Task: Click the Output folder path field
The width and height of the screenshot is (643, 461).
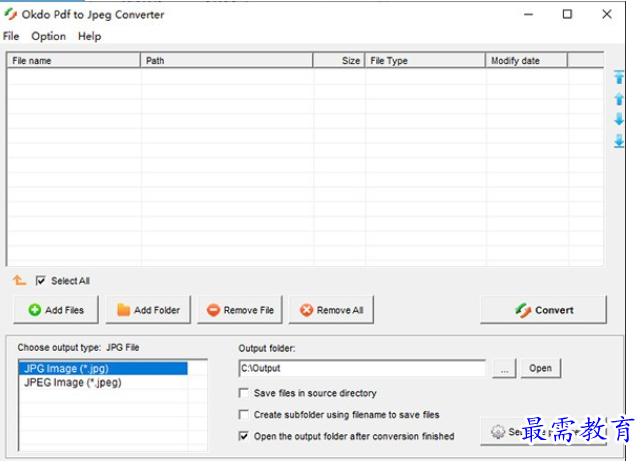Action: tap(362, 368)
